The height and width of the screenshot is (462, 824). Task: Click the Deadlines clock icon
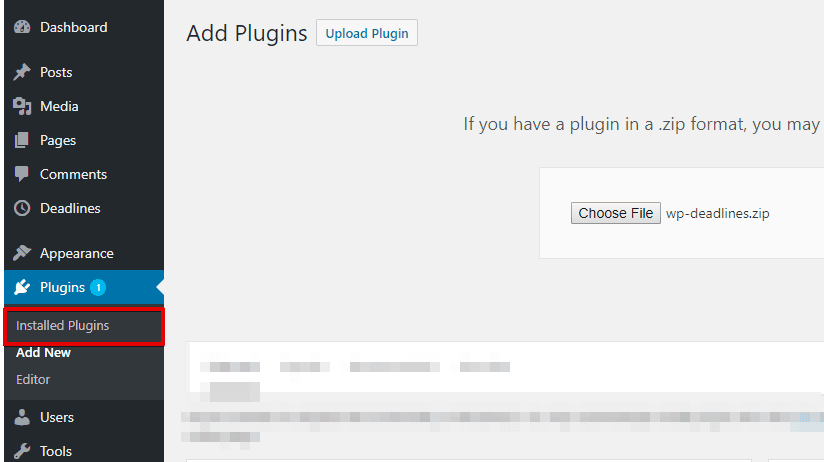22,209
